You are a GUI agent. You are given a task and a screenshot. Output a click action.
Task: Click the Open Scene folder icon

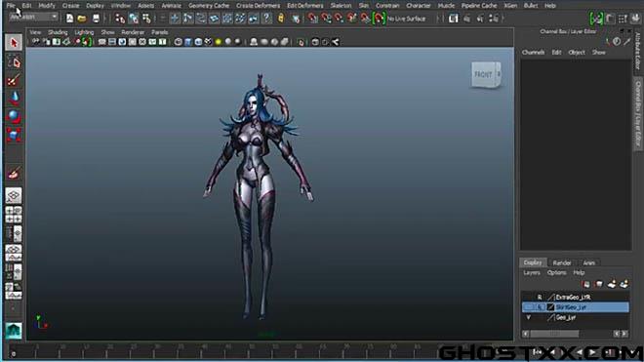[82, 19]
